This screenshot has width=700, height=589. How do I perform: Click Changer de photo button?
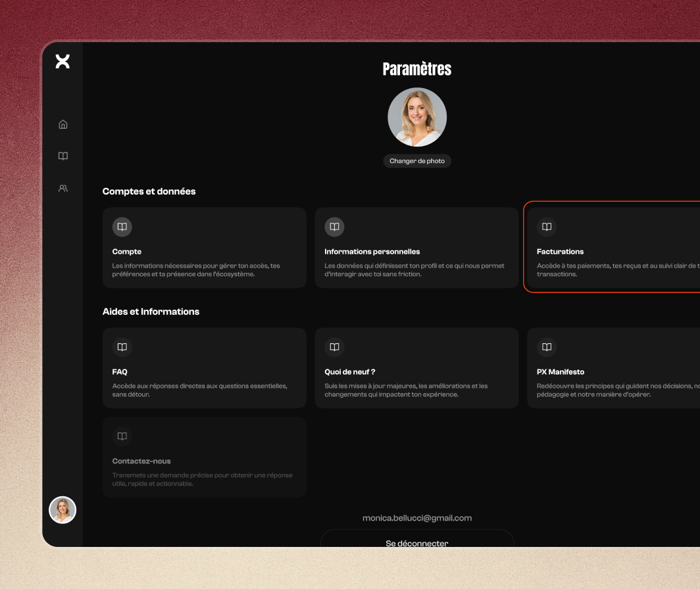417,161
